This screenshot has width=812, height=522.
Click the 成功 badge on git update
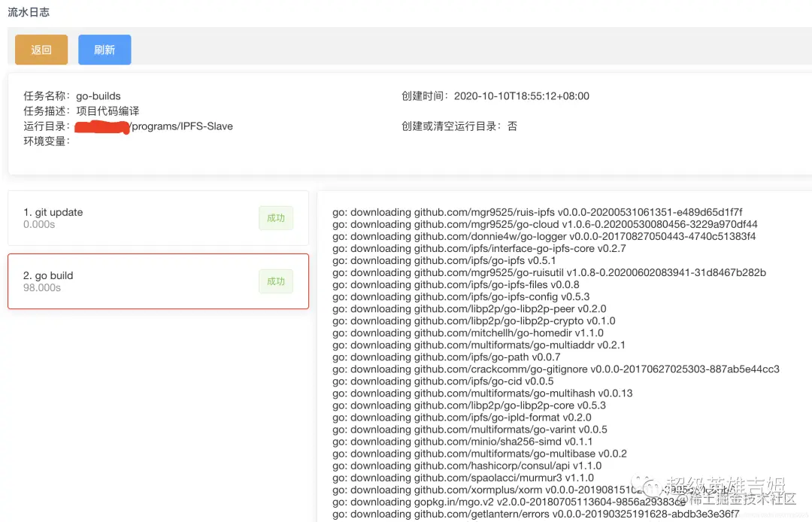click(x=276, y=218)
